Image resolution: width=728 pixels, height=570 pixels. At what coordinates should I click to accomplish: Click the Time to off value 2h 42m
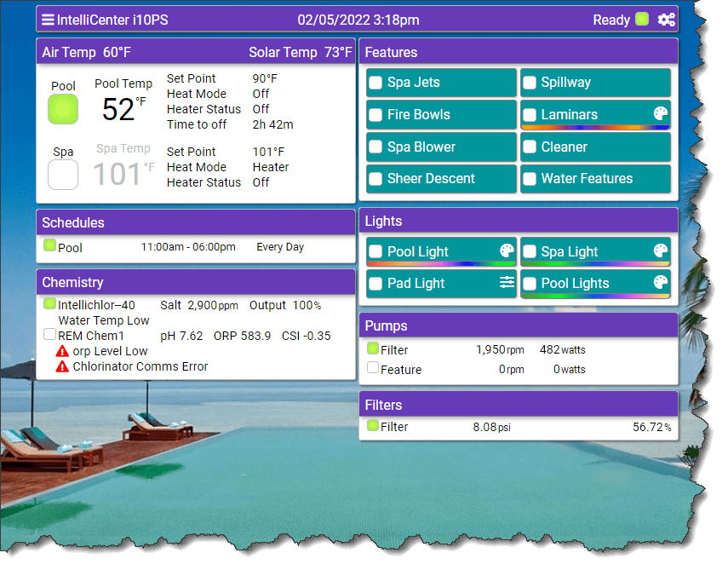[x=272, y=124]
